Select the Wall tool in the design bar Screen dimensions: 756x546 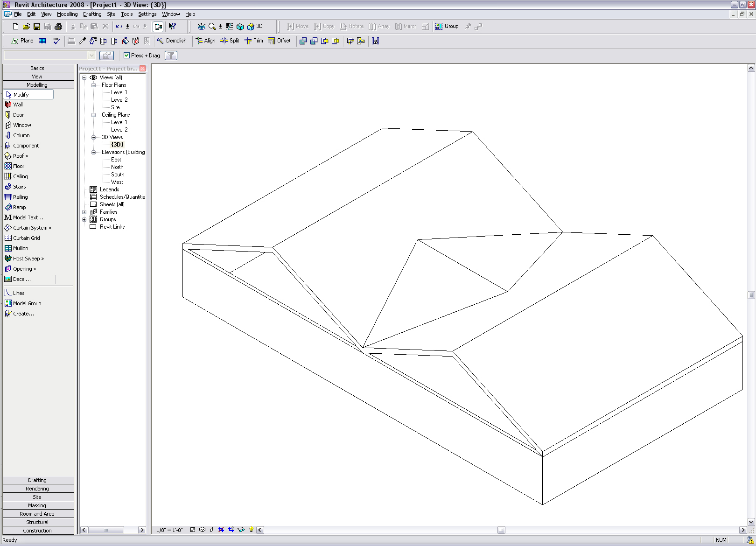pos(18,105)
